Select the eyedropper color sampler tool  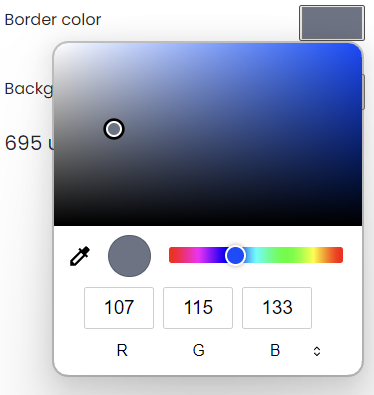pyautogui.click(x=80, y=256)
